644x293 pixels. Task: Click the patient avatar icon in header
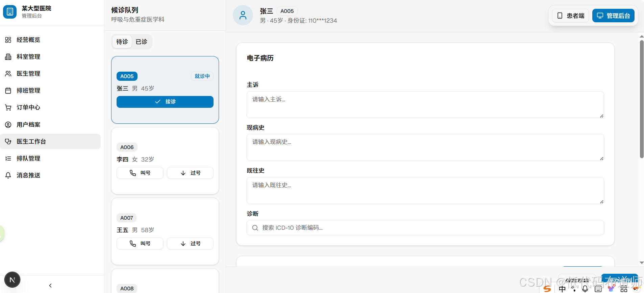click(x=243, y=15)
